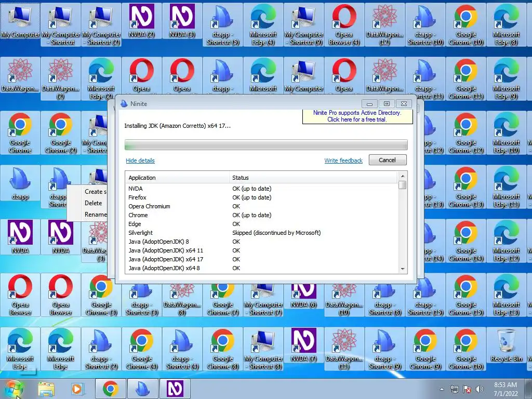The height and width of the screenshot is (399, 532).
Task: Select My Computer - Shortcut (9) icon
Action: 303,25
